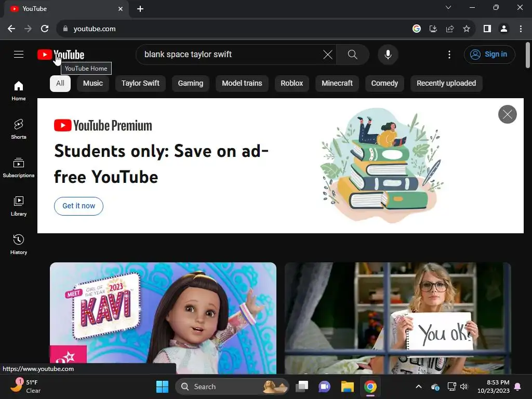Viewport: 532px width, 399px height.
Task: Select the Taylor Swift filter chip
Action: (140, 84)
